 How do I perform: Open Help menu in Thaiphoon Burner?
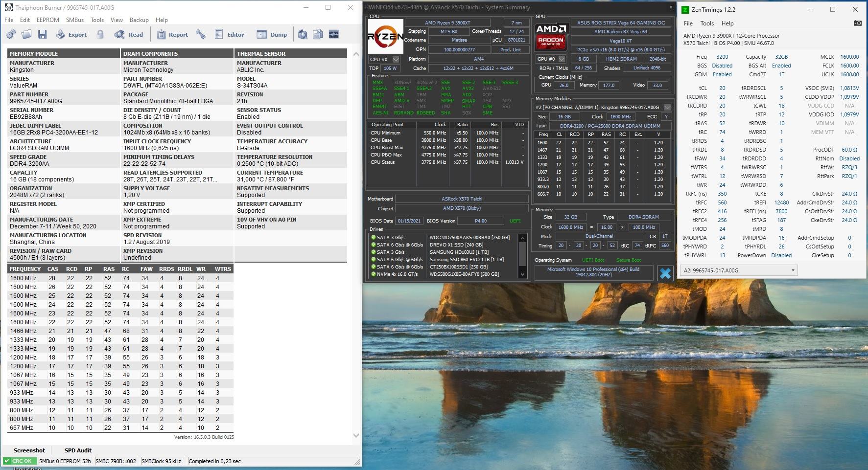(162, 20)
